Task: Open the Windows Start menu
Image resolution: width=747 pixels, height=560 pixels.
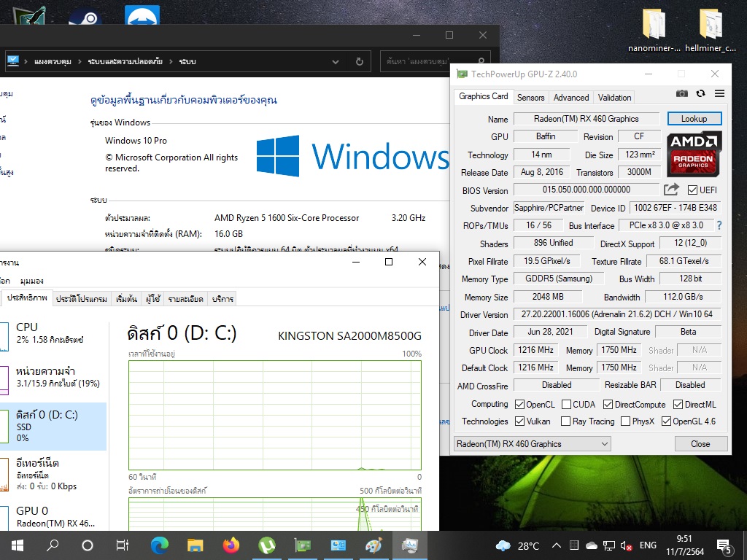Action: [18, 545]
